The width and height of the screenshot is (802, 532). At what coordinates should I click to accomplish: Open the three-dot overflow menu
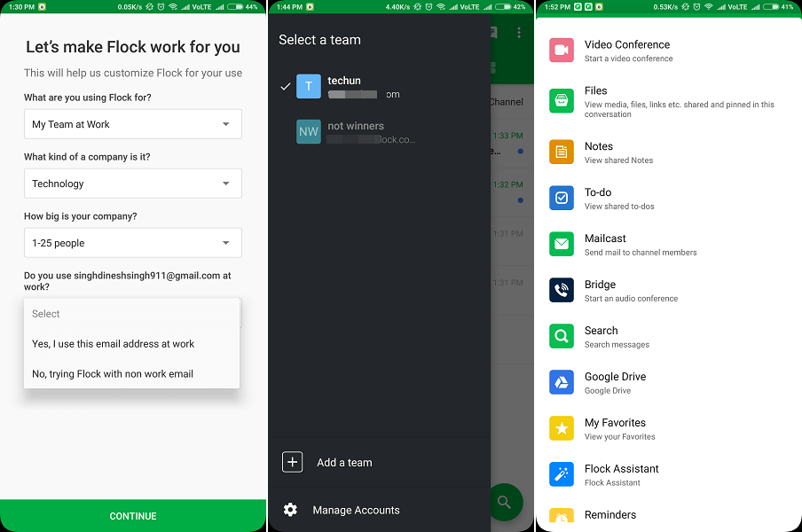point(519,32)
